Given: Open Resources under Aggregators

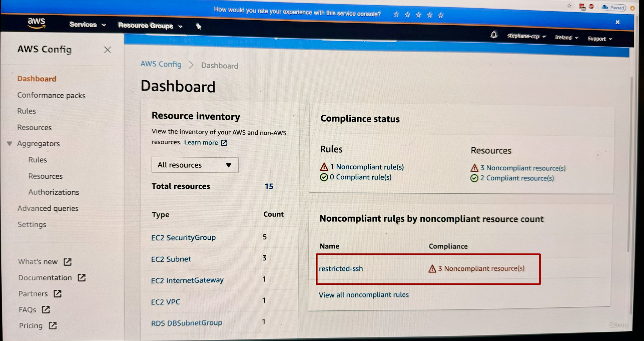Looking at the screenshot, I should pyautogui.click(x=45, y=176).
